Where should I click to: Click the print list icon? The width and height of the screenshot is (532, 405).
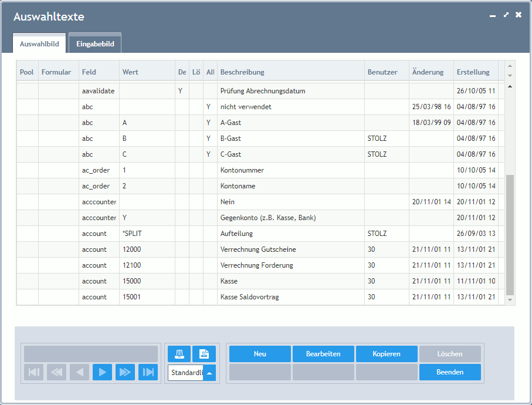coord(179,354)
